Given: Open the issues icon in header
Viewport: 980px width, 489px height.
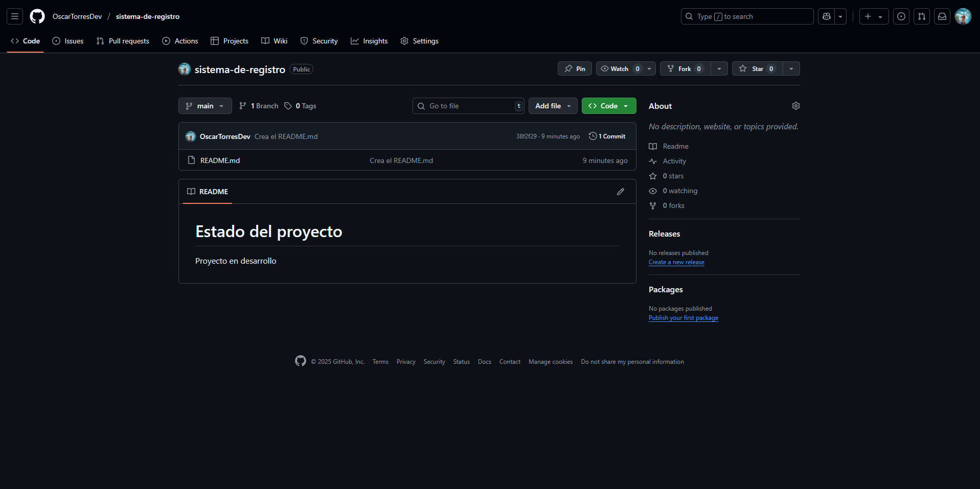Looking at the screenshot, I should click(901, 16).
